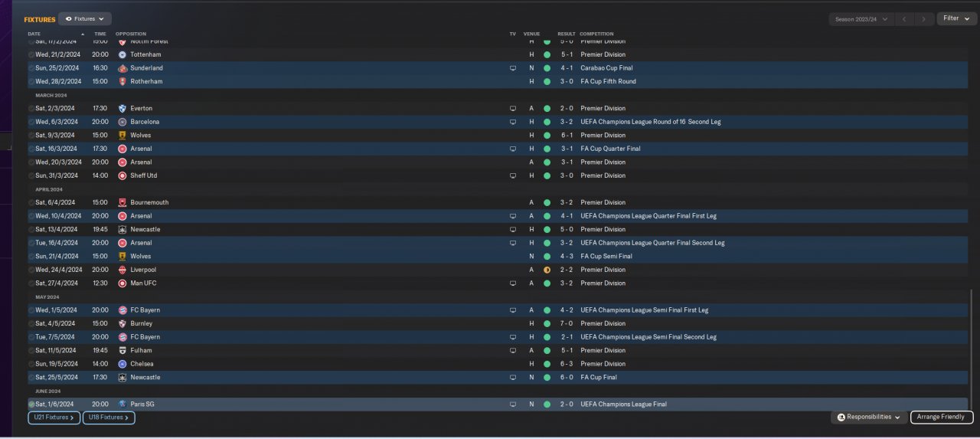Click the Wolves badge in the 9/3/2024 row

pos(122,135)
